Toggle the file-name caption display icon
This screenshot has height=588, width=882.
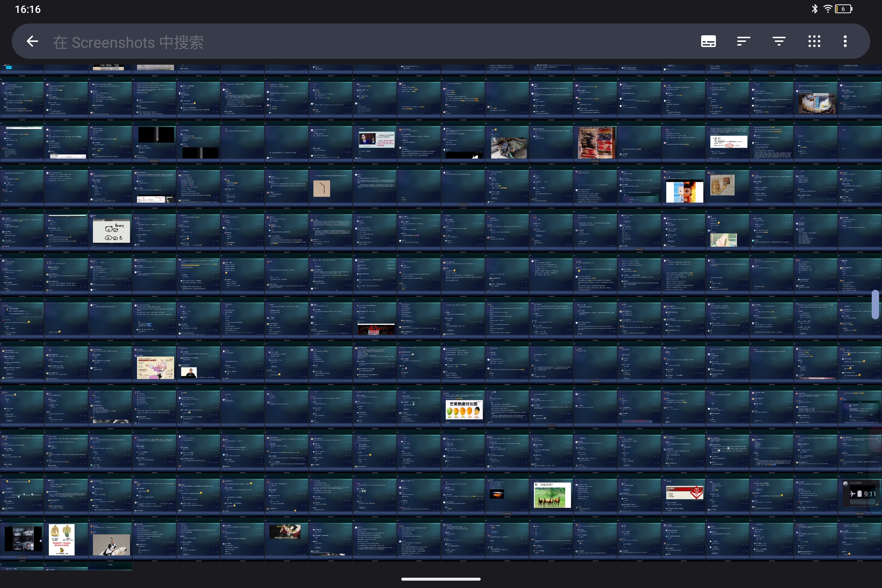click(708, 41)
